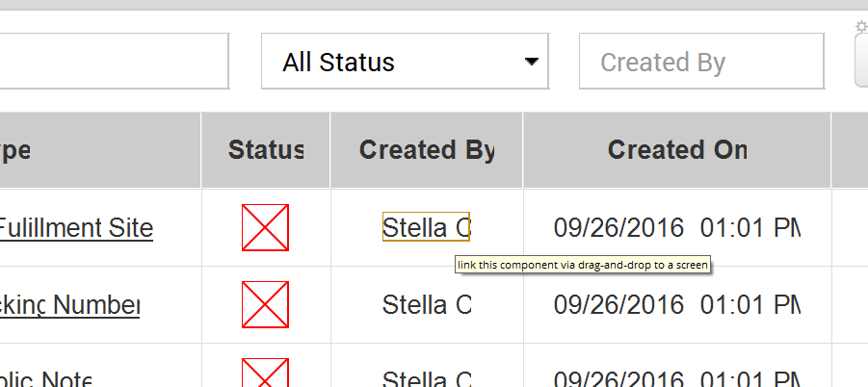Click the gear icon above the button
This screenshot has height=387, width=868.
[861, 27]
